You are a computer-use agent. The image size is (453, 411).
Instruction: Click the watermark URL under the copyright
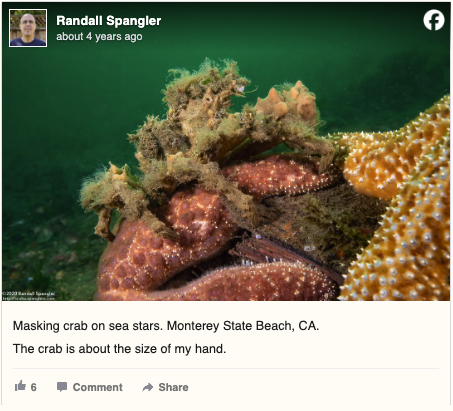[x=29, y=298]
